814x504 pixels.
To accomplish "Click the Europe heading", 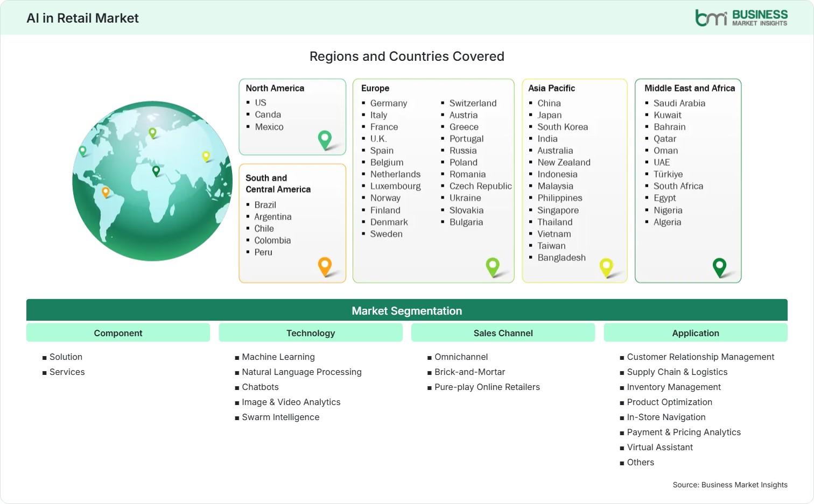I will coord(375,88).
